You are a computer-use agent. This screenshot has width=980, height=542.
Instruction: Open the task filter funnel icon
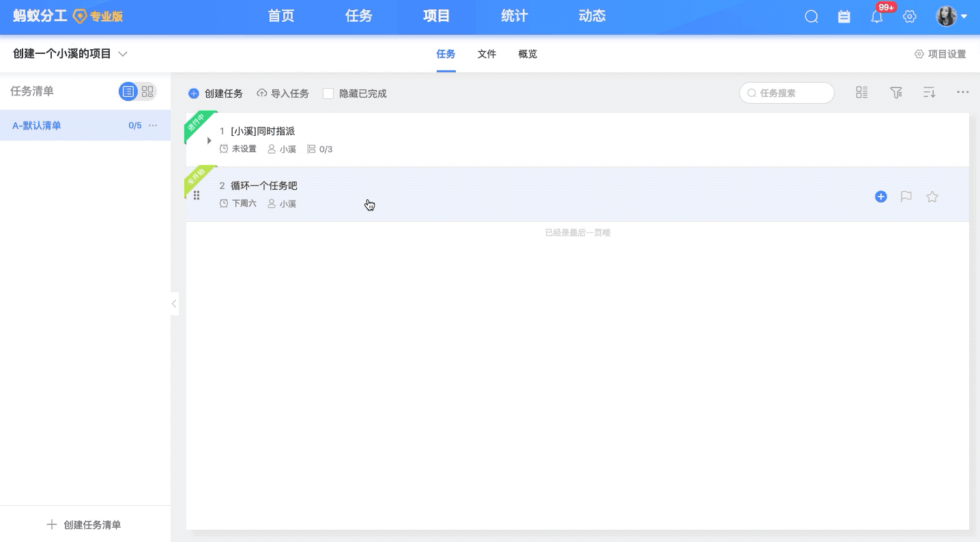(896, 92)
